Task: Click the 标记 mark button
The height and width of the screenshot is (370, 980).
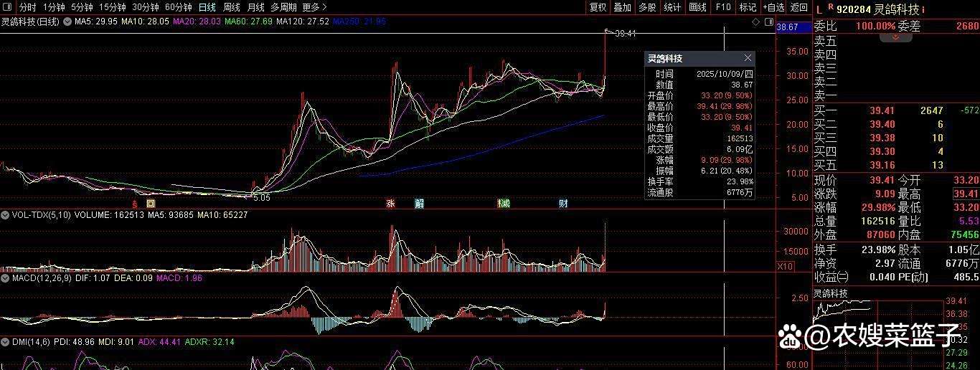Action: 748,7
